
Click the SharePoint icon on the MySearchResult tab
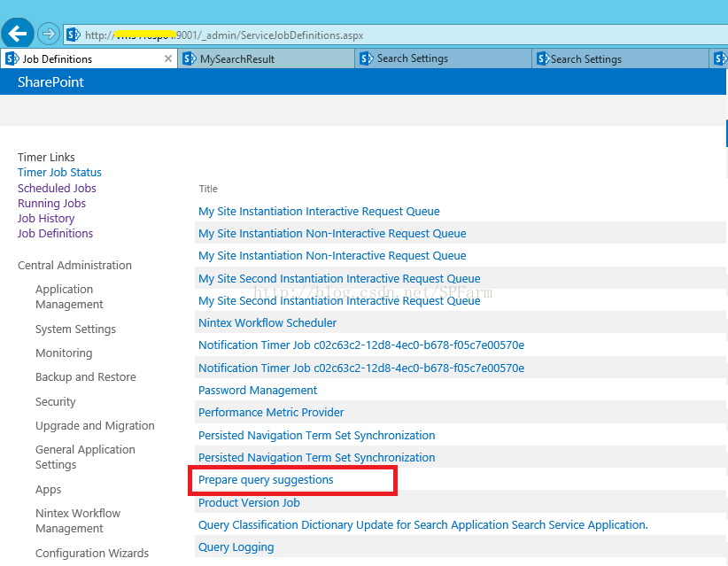coord(190,59)
